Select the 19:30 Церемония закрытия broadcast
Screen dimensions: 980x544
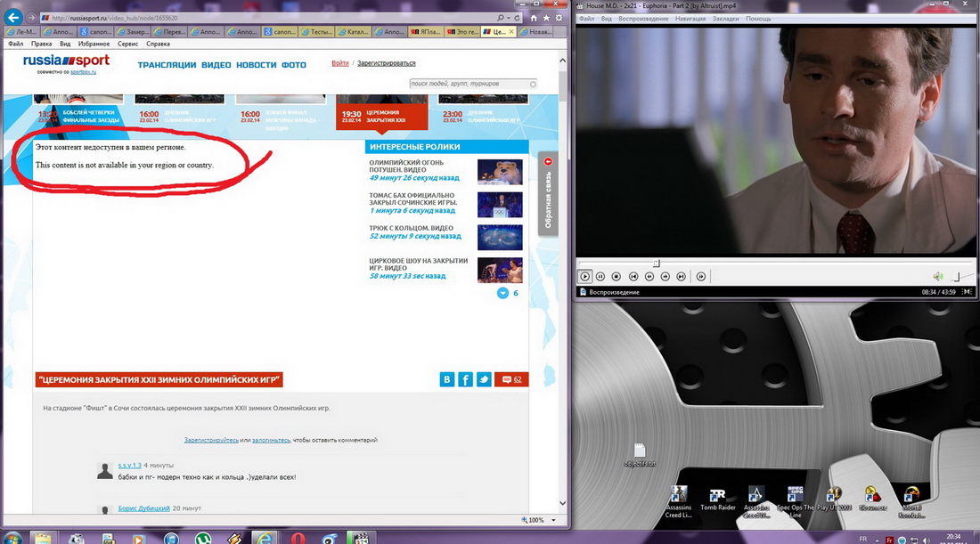(x=382, y=112)
